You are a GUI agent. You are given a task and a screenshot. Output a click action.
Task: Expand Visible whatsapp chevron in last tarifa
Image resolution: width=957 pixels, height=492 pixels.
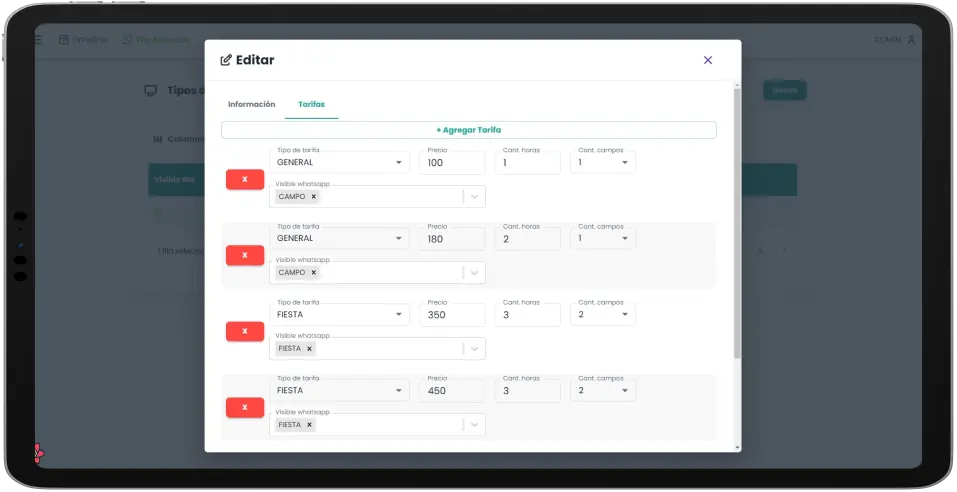click(475, 425)
